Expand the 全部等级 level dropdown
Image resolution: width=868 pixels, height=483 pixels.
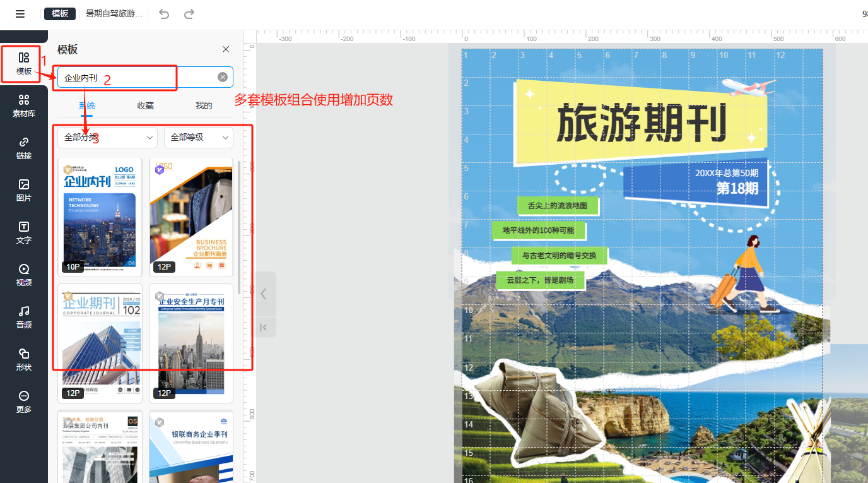click(x=198, y=137)
